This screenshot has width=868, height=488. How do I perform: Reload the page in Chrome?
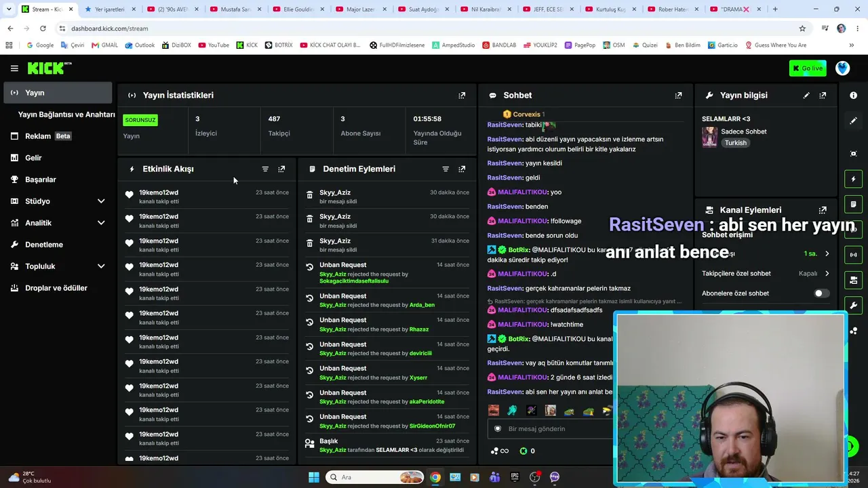(x=43, y=28)
